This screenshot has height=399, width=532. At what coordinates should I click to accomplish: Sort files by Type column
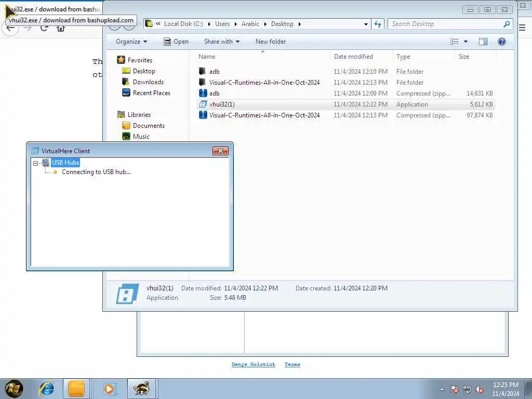403,57
